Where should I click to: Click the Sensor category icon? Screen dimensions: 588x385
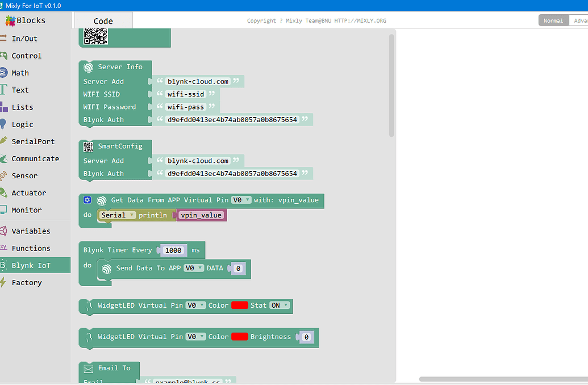[x=3, y=175]
